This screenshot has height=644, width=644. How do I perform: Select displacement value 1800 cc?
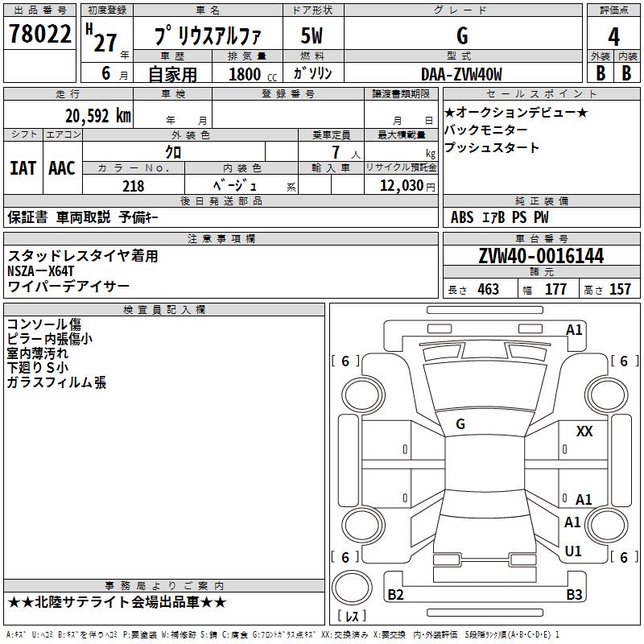click(253, 74)
